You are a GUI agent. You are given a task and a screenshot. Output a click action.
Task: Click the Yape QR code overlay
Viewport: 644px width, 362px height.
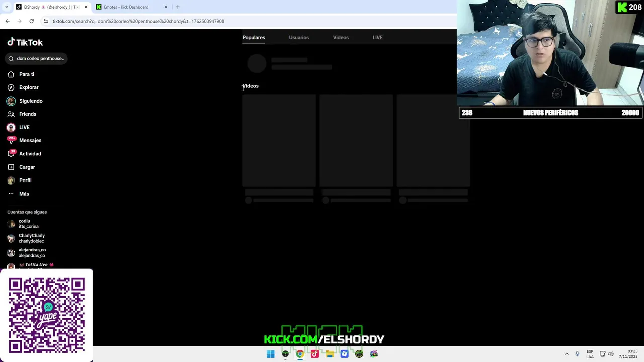pyautogui.click(x=46, y=315)
